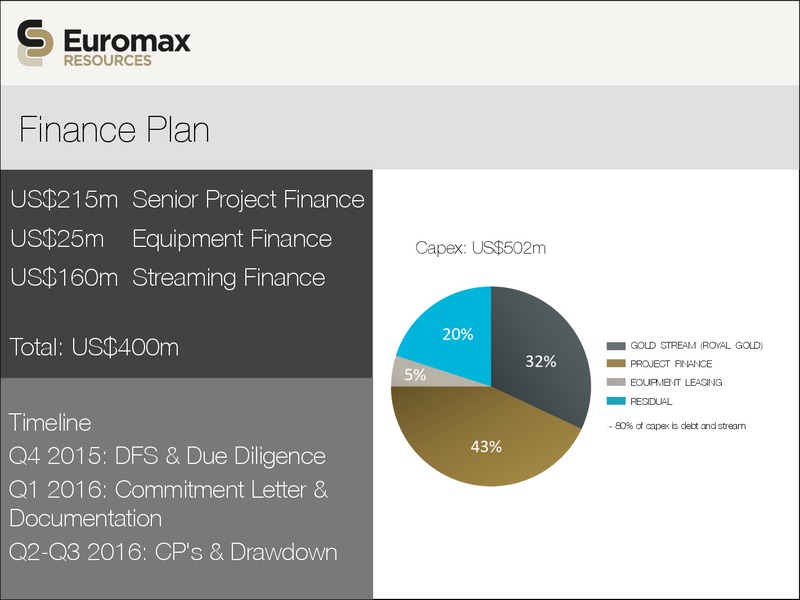Click the Q4 2015 DFS & Due Diligence line
The width and height of the screenshot is (800, 600).
[167, 456]
